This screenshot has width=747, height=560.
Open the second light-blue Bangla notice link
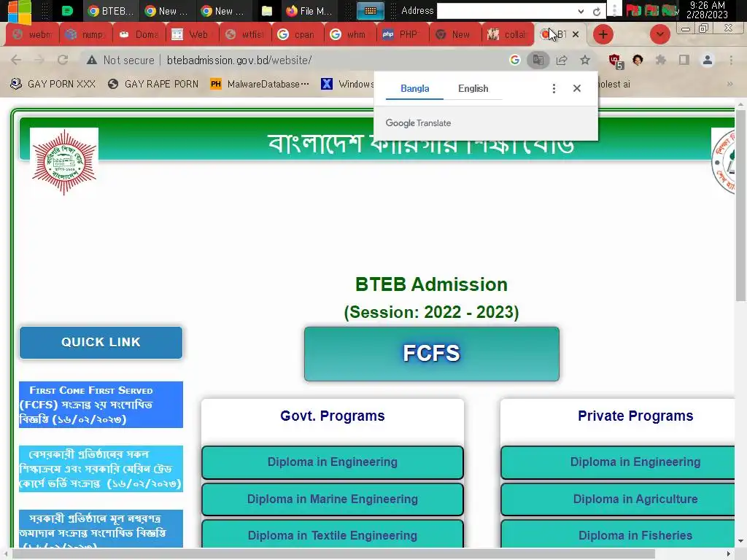pos(101,469)
